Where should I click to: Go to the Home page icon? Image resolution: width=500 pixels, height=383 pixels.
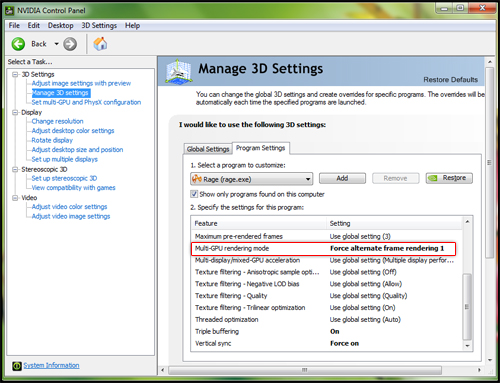pos(100,44)
